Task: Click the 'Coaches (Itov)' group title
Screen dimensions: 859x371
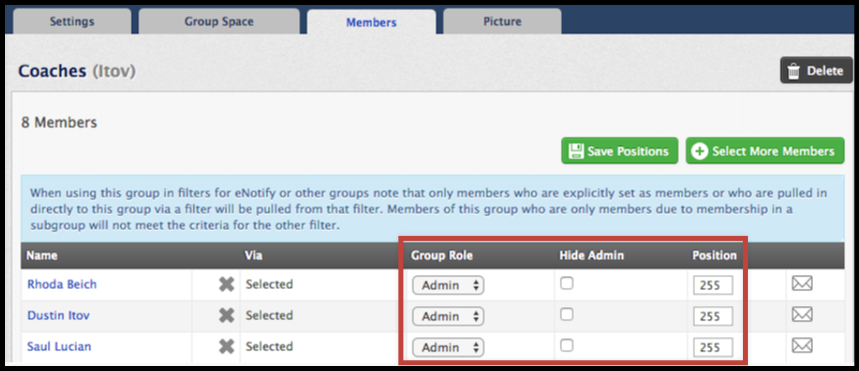Action: pos(77,71)
